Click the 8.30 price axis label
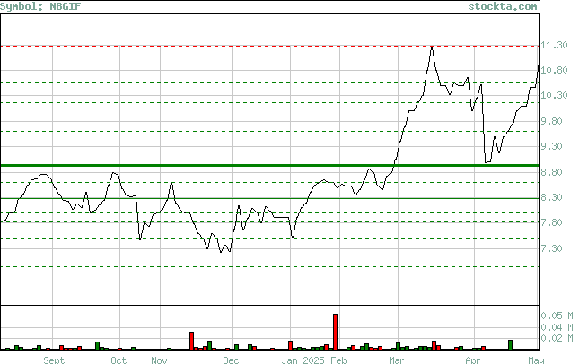This screenshot has width=588, height=364. point(551,197)
